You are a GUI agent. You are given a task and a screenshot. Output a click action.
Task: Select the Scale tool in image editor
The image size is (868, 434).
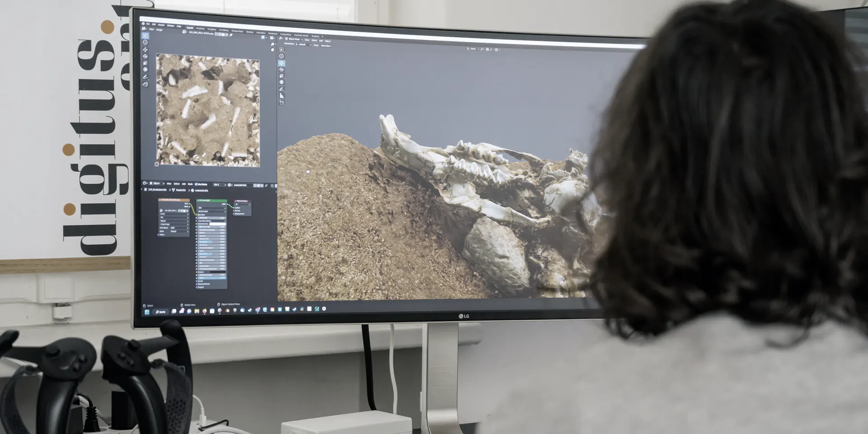tap(145, 63)
